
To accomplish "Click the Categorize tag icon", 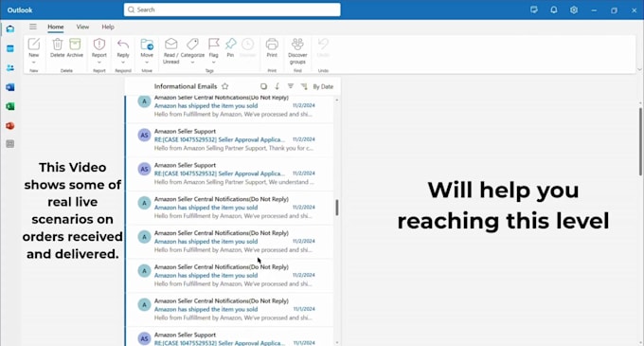I will [192, 44].
